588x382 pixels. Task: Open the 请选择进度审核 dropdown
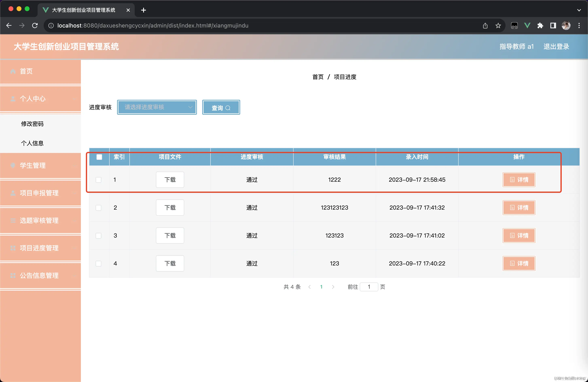[157, 107]
